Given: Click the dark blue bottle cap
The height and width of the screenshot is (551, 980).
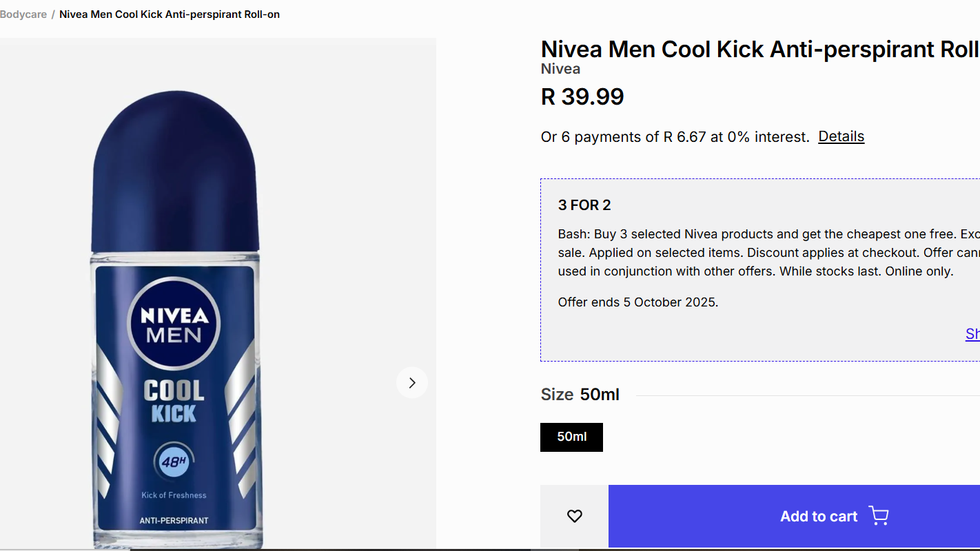Looking at the screenshot, I should click(x=175, y=172).
